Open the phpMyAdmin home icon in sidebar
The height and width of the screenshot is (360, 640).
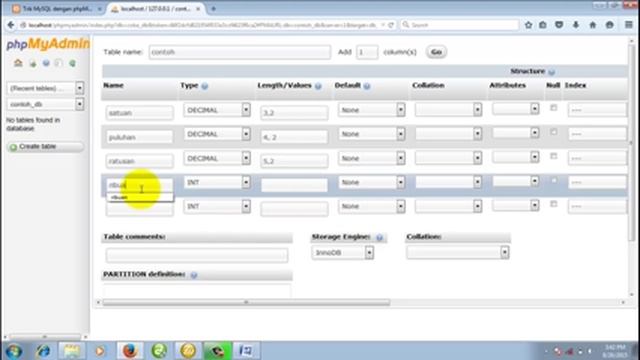coord(18,63)
